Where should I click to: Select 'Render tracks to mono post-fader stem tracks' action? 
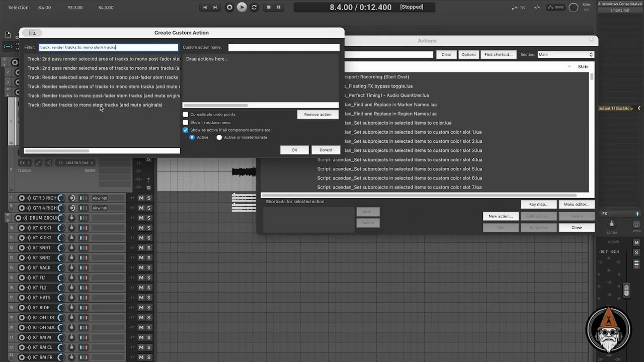point(103,96)
